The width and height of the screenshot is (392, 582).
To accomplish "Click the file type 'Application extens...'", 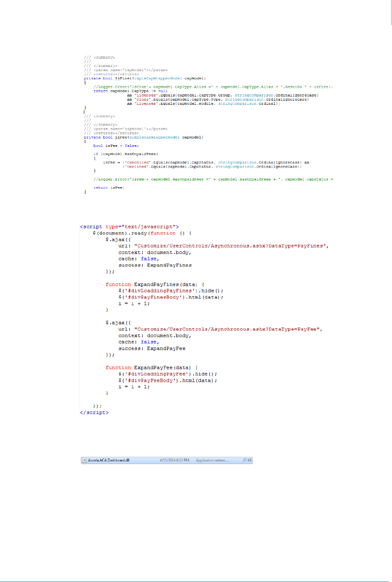I will pyautogui.click(x=212, y=460).
